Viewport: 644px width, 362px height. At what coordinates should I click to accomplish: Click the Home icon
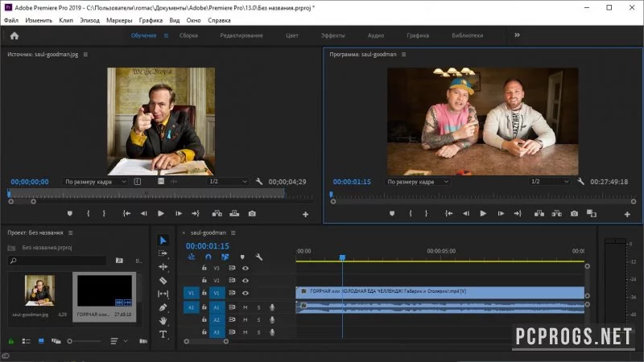click(x=14, y=36)
